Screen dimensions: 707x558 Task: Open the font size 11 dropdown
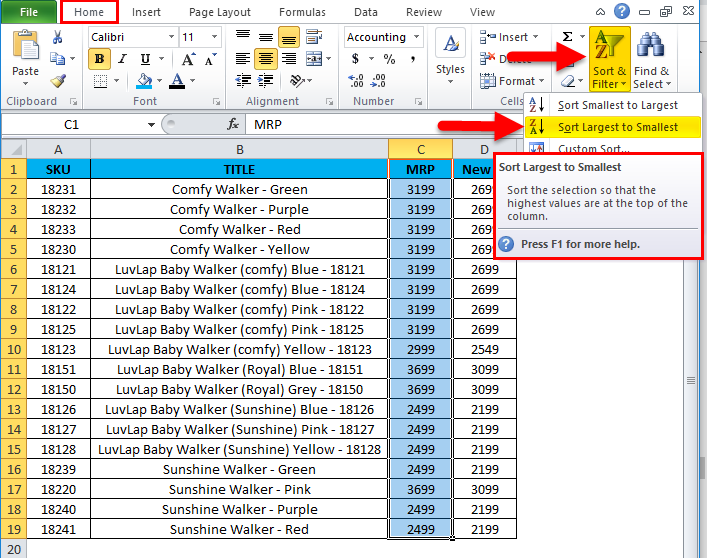click(x=215, y=37)
